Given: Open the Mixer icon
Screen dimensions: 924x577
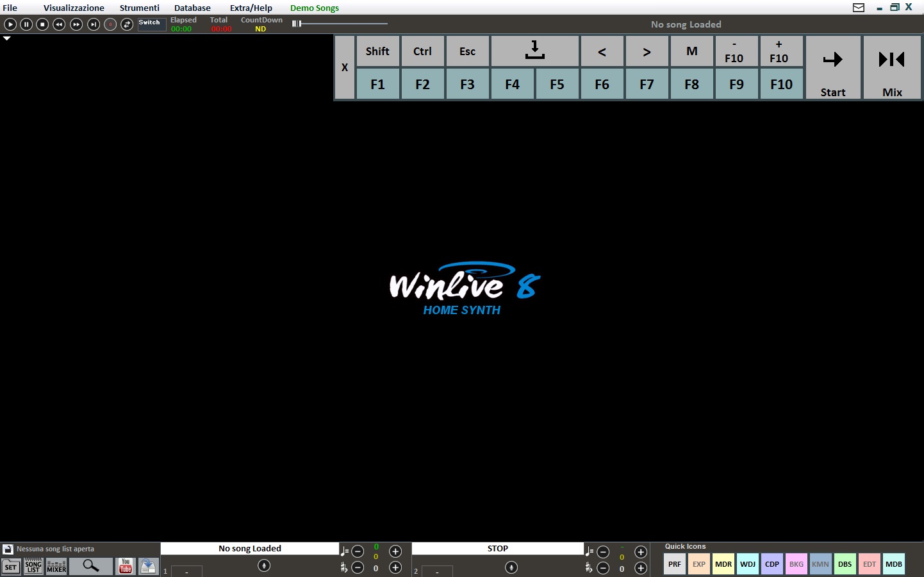Looking at the screenshot, I should [56, 566].
